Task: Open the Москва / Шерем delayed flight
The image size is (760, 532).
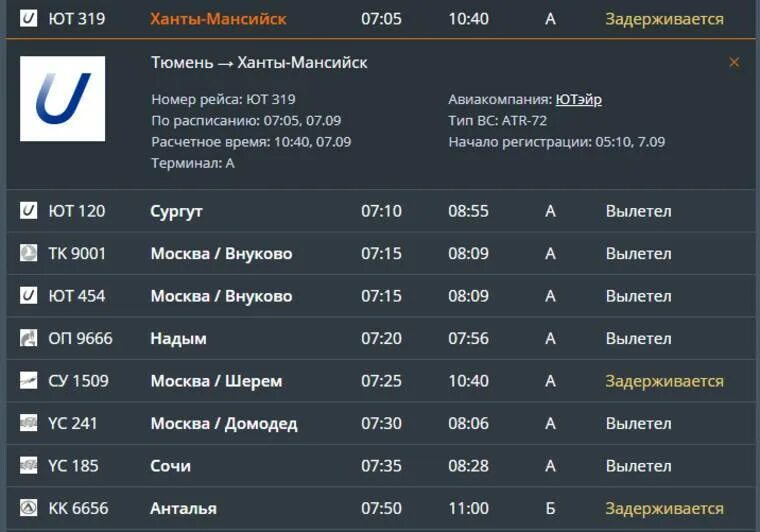Action: coord(380,381)
